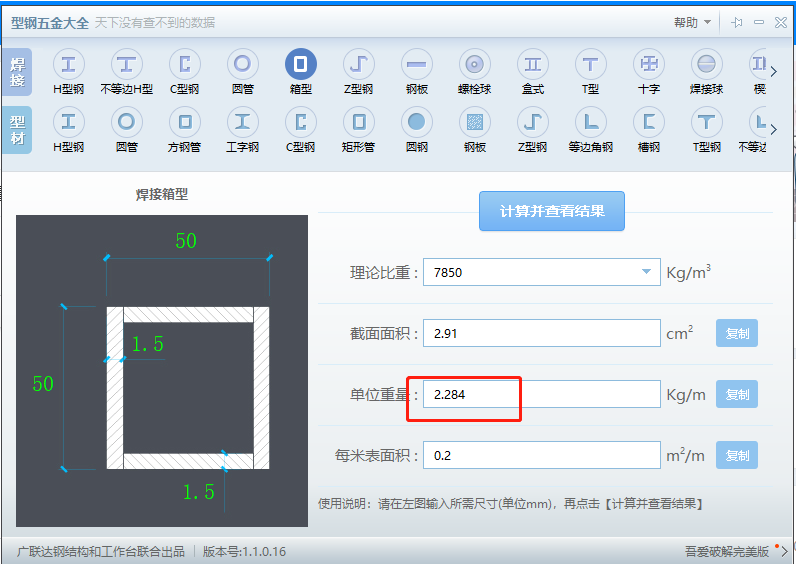This screenshot has width=796, height=564.
Task: Copy the 单位重量 value
Action: click(737, 394)
